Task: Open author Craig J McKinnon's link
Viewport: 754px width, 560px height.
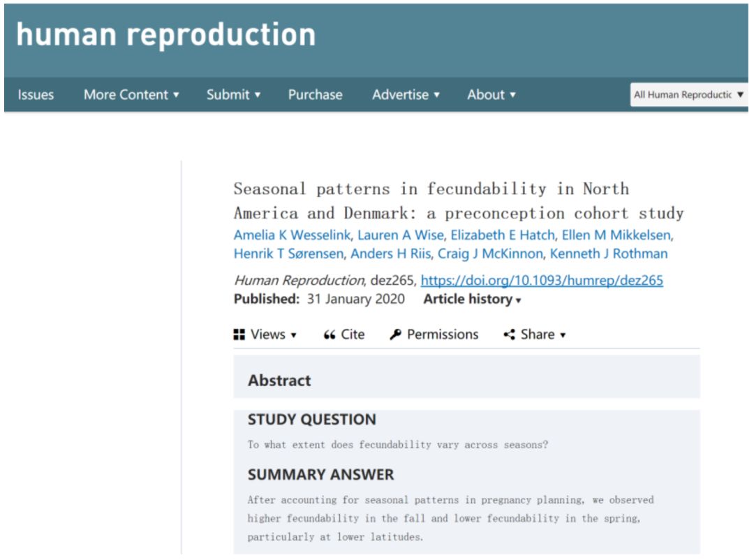Action: (489, 254)
